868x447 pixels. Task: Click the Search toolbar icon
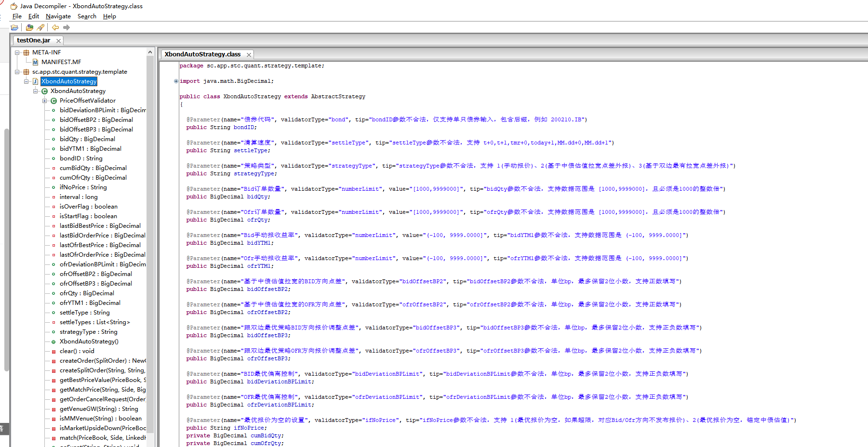pyautogui.click(x=40, y=27)
